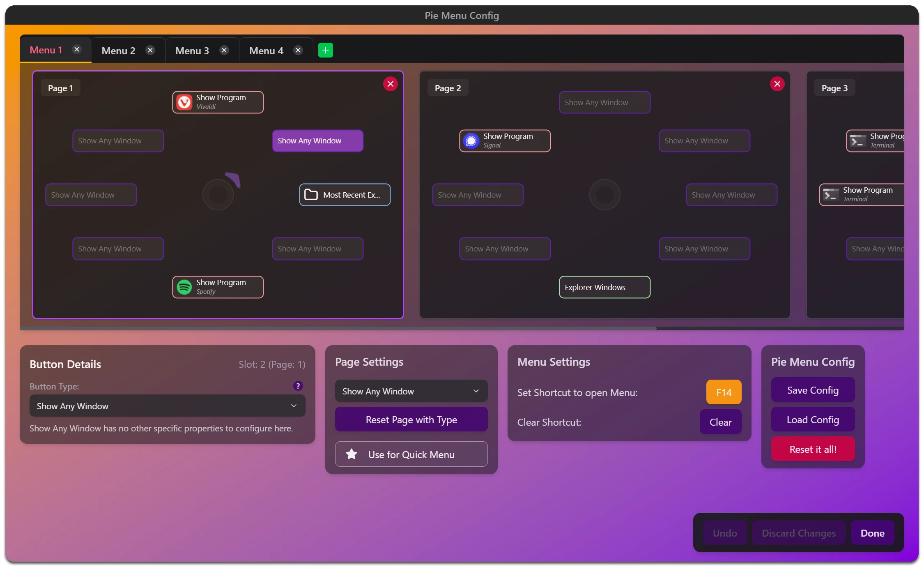Click Use for Quick Menu button
This screenshot has height=567, width=924.
411,454
